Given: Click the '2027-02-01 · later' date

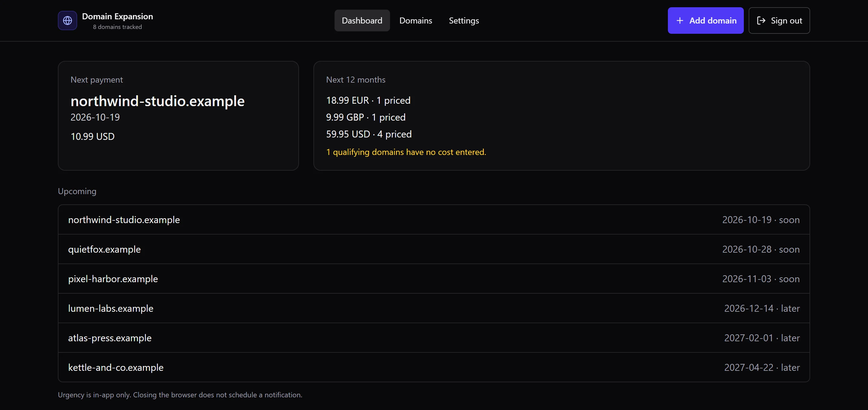Looking at the screenshot, I should click(x=762, y=338).
